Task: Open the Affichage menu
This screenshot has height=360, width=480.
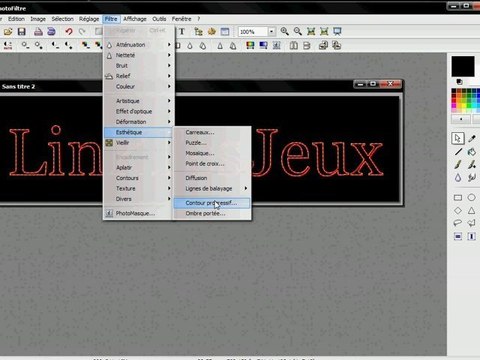Action: click(135, 19)
